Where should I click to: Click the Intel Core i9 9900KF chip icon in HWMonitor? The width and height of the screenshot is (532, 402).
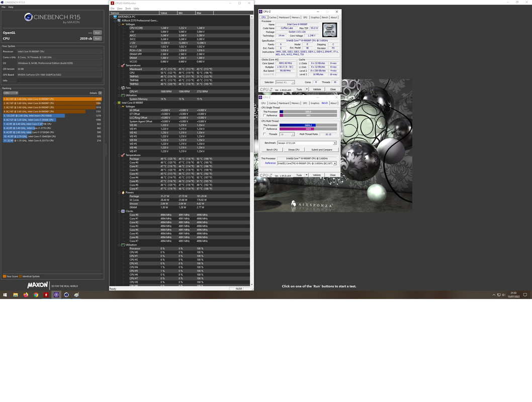point(119,103)
